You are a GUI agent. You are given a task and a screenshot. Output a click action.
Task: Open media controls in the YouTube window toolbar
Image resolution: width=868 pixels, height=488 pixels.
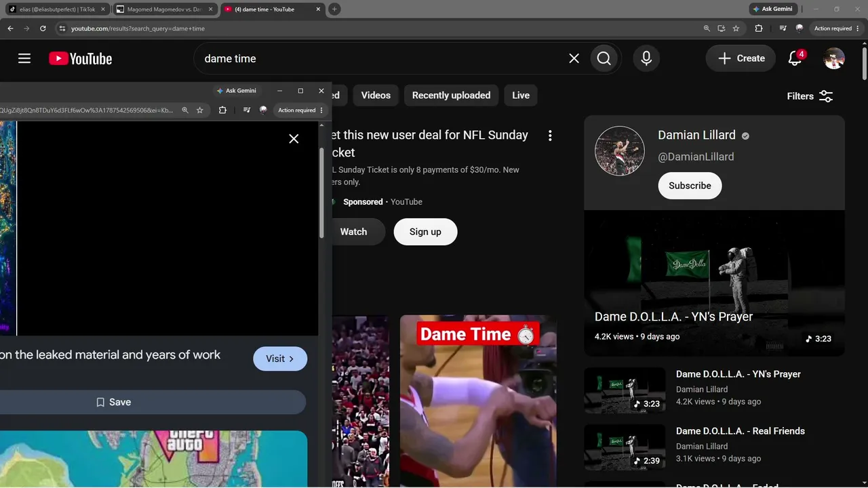point(783,28)
